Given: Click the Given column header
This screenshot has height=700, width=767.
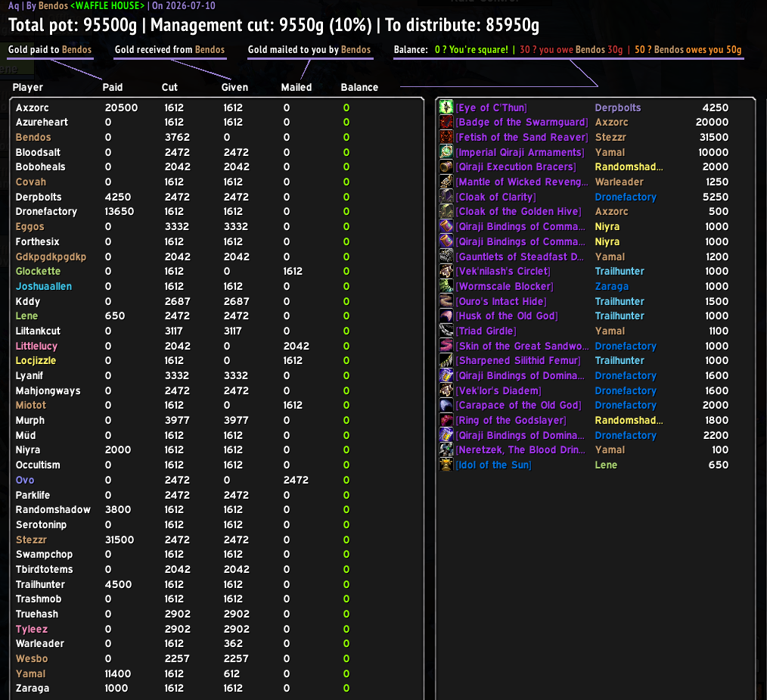Looking at the screenshot, I should 234,88.
